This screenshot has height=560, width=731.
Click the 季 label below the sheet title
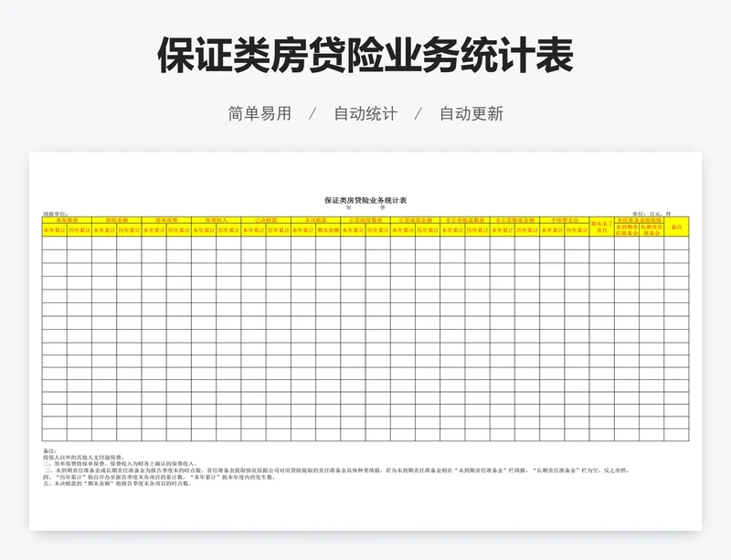click(x=383, y=208)
